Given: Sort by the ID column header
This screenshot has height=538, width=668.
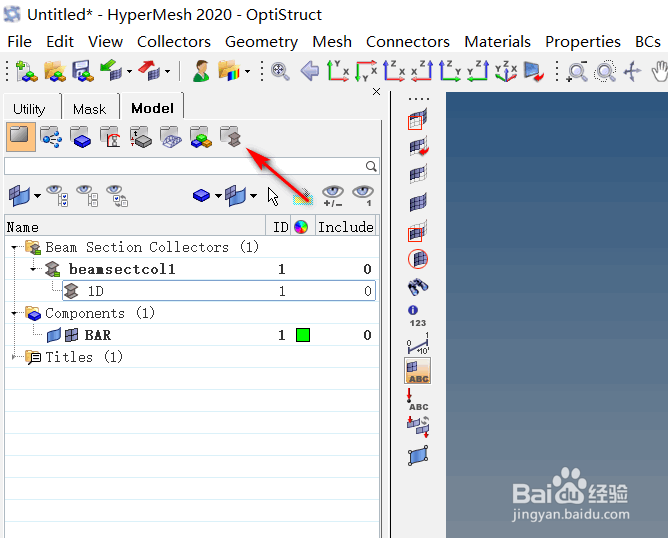Looking at the screenshot, I should coord(280,227).
